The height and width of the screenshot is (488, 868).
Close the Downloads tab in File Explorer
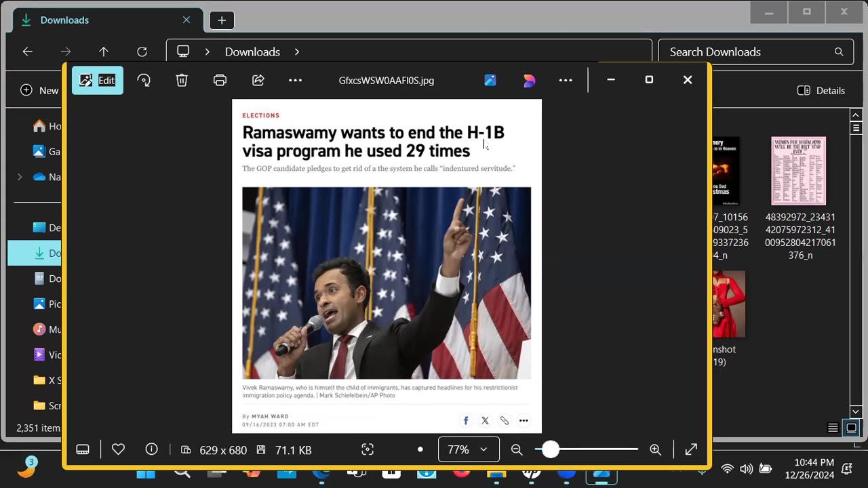(x=186, y=20)
